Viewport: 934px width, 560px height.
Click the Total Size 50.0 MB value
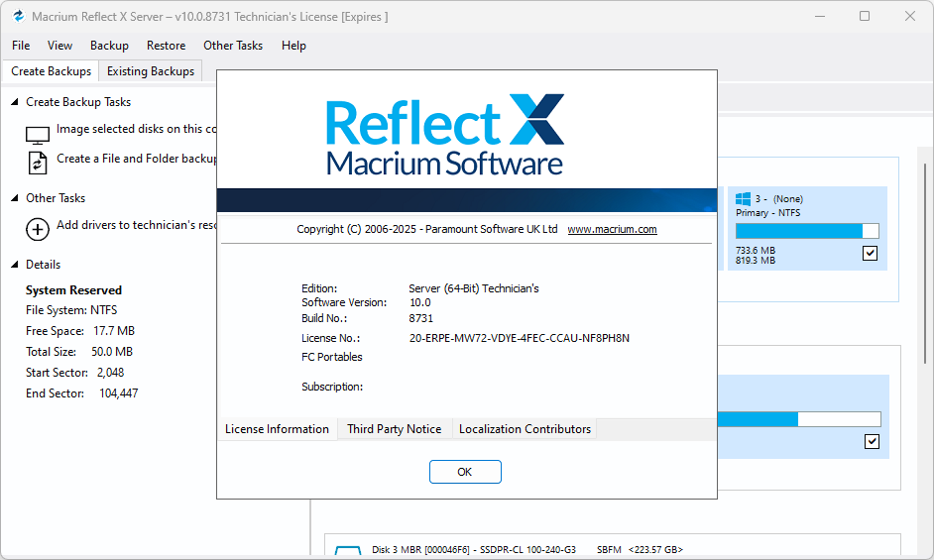coord(112,352)
